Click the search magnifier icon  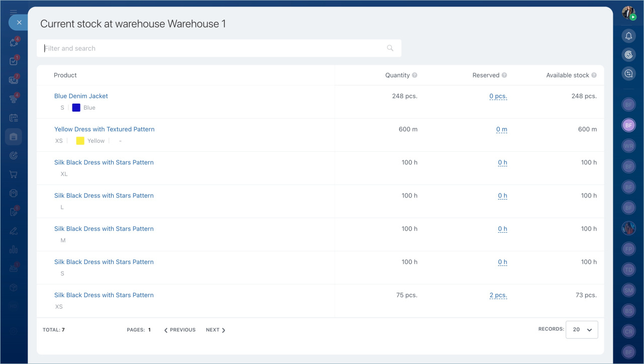(390, 48)
